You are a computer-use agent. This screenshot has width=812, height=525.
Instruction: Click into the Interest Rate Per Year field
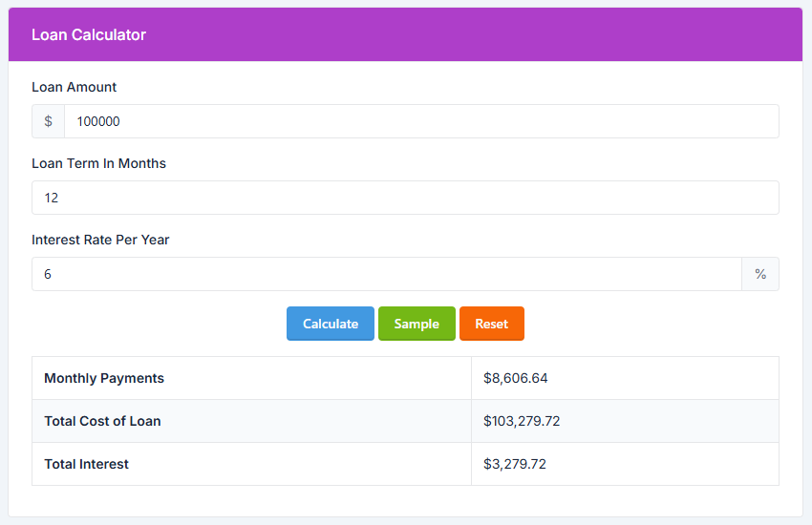click(x=386, y=274)
